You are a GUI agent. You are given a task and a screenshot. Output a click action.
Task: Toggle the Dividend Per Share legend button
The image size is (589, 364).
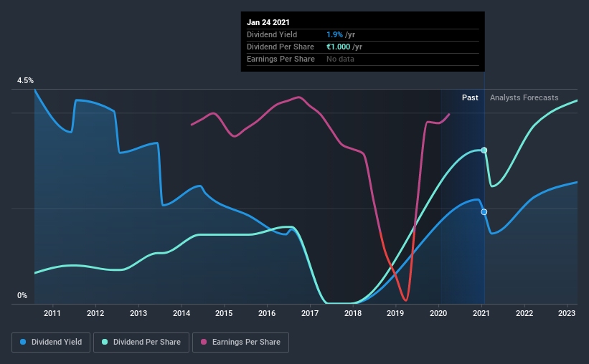(x=141, y=343)
